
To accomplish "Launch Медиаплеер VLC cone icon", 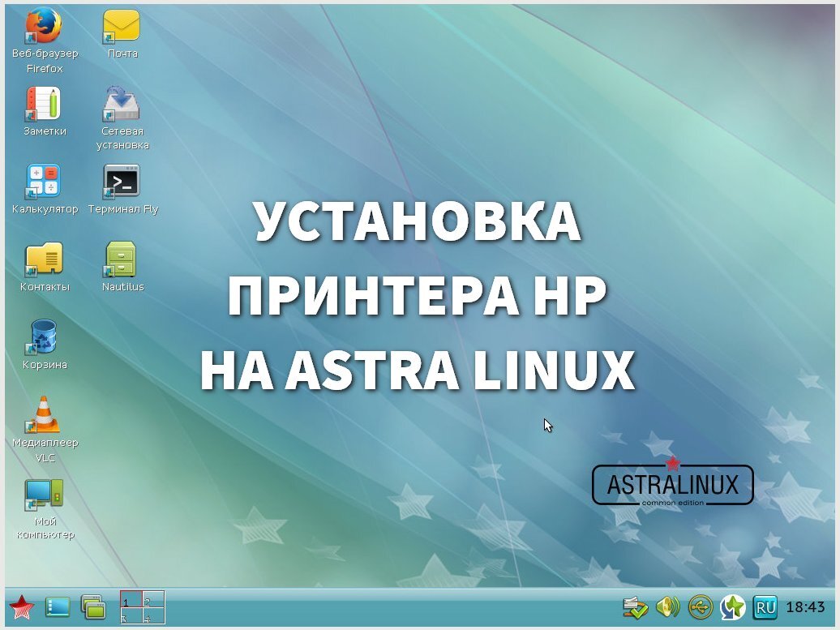I will pyautogui.click(x=44, y=414).
